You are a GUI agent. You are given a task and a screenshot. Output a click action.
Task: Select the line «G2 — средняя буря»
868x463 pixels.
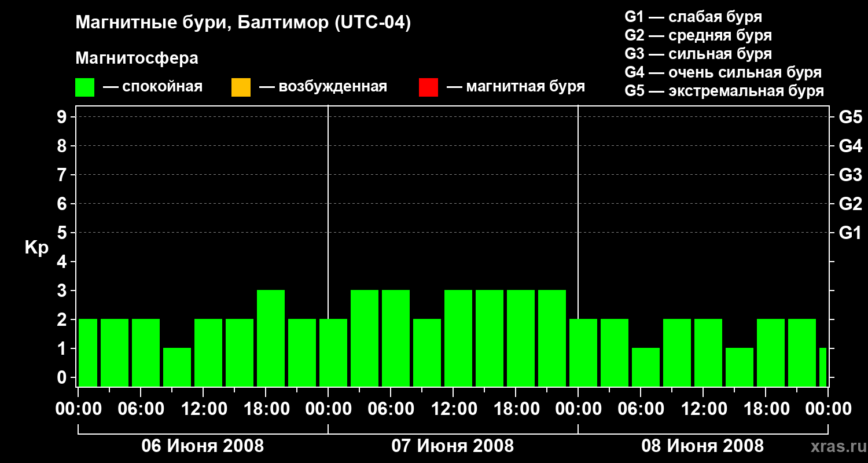698,35
